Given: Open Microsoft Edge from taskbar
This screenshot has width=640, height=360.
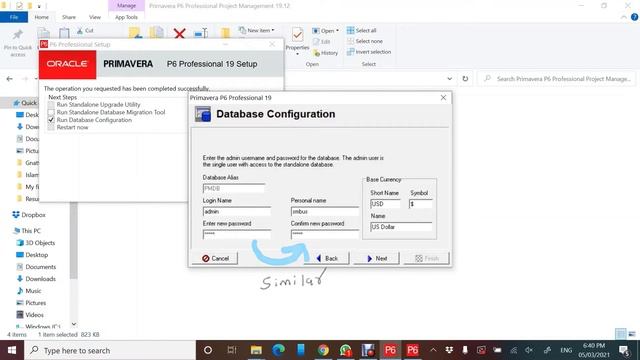Looking at the screenshot, I should pyautogui.click(x=278, y=350).
